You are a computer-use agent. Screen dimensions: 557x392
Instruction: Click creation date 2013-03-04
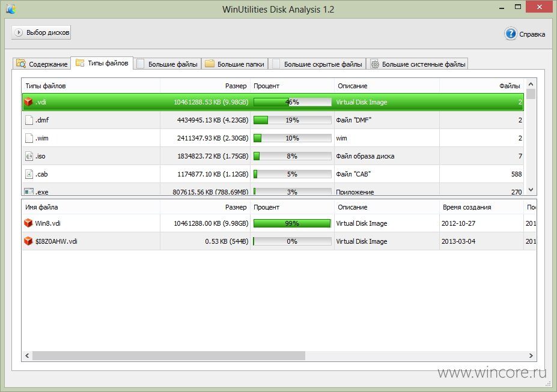458,241
